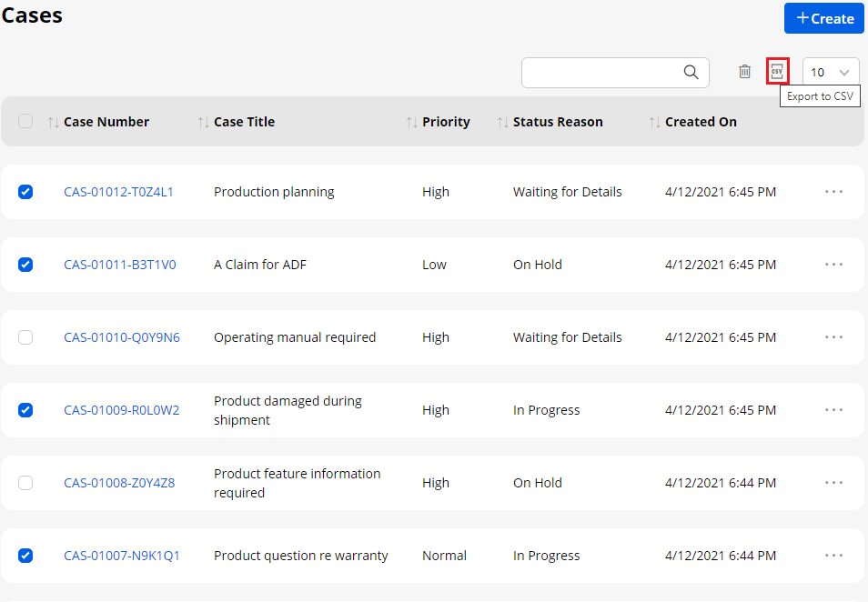Sort by Case Number arrows icon

tap(53, 122)
